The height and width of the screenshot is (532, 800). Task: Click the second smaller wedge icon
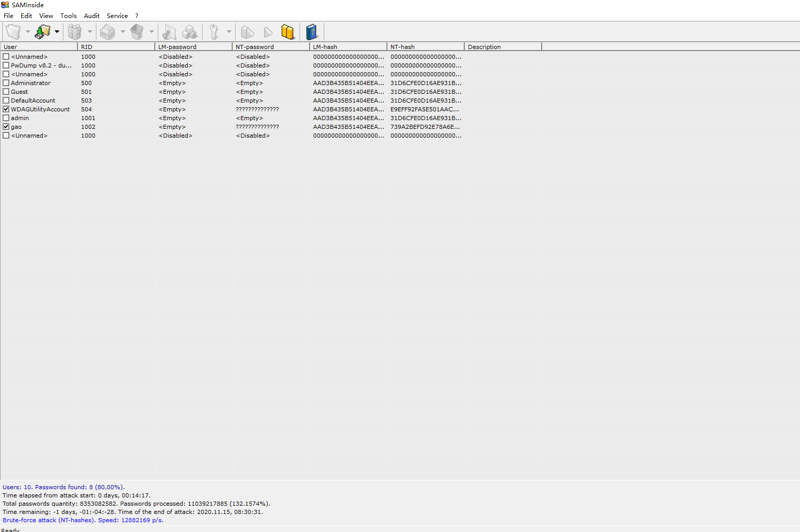click(268, 32)
